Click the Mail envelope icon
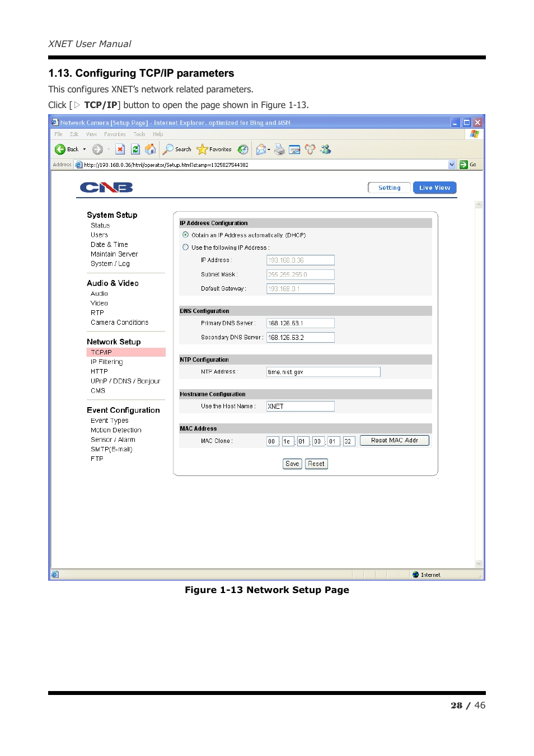 click(261, 150)
